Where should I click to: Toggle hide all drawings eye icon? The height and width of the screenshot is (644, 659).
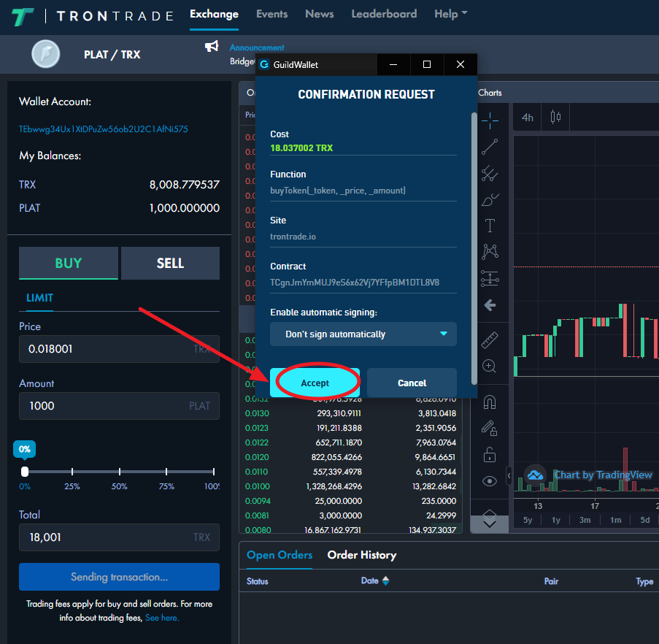490,481
